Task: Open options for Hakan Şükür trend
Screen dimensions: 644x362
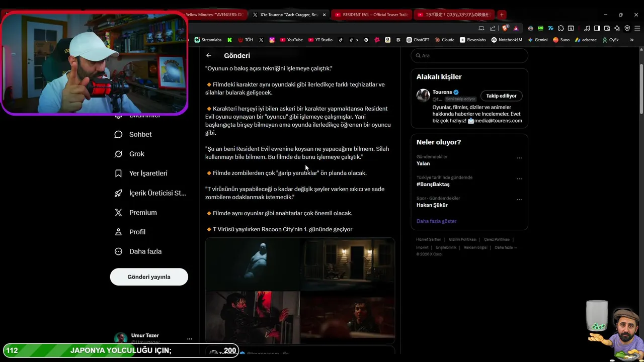Action: coord(519,200)
